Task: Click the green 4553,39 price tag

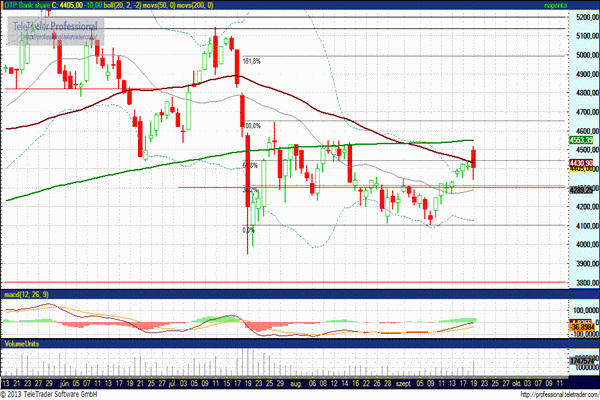Action: click(x=582, y=140)
